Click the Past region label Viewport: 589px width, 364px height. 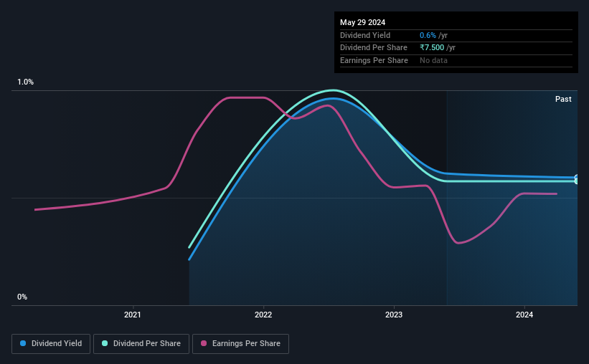[563, 99]
